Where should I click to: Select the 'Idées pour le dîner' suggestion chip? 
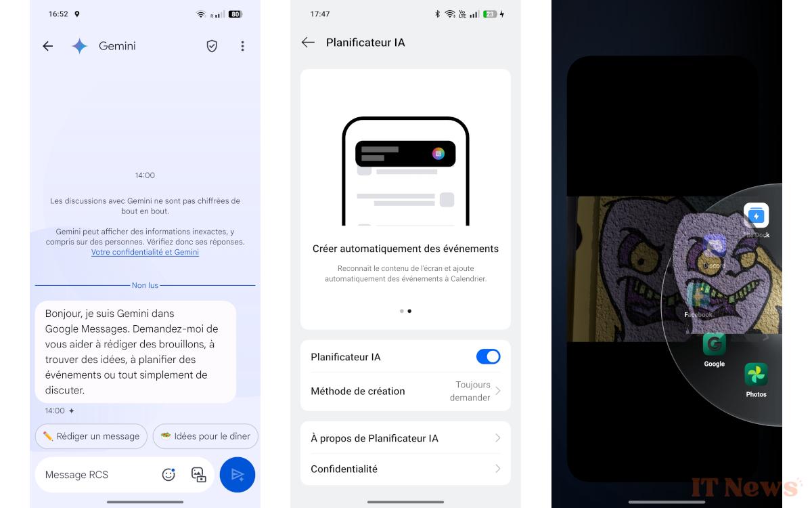point(206,436)
